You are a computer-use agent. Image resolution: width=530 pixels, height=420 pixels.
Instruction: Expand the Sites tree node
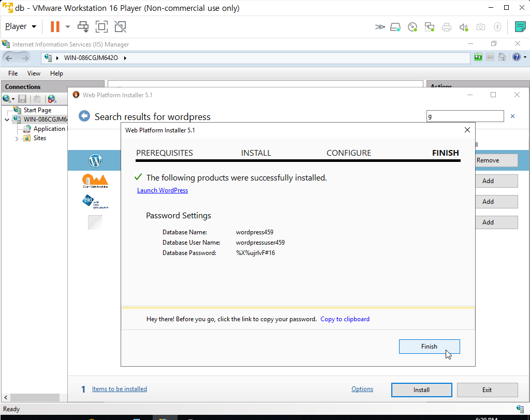point(17,139)
